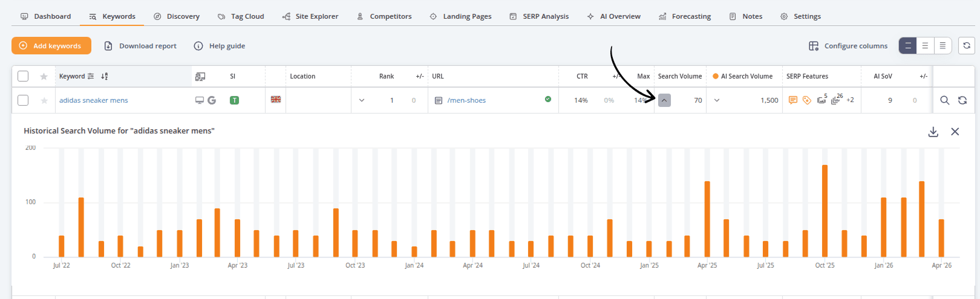Click the refresh table button

coord(967,45)
